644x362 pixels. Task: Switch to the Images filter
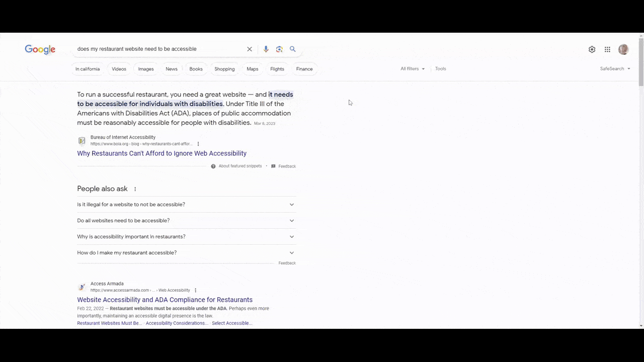click(x=146, y=69)
